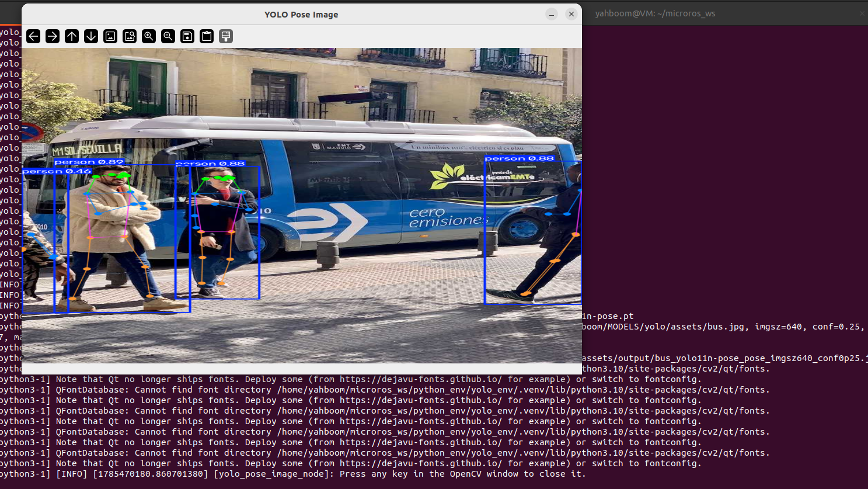Open the display properties brush icon
The width and height of the screenshot is (868, 489).
click(x=226, y=36)
